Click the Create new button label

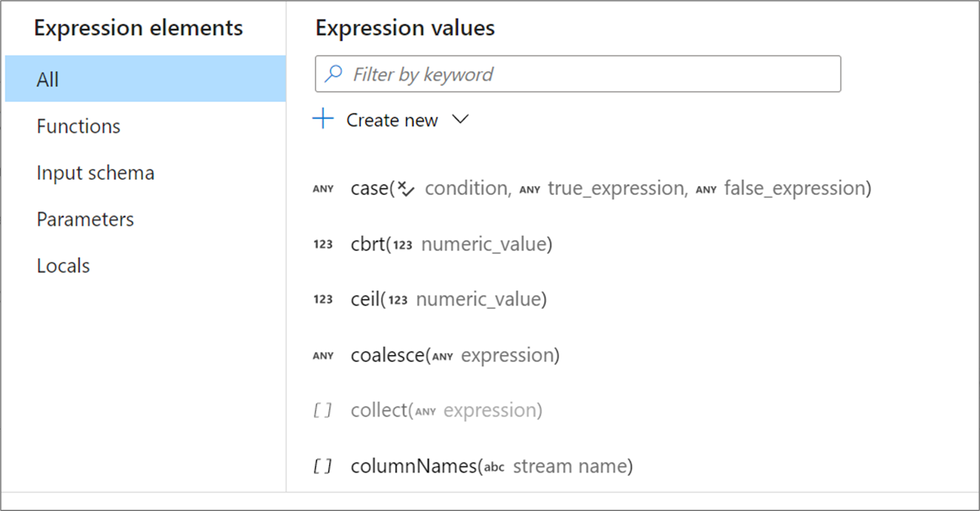[x=392, y=120]
